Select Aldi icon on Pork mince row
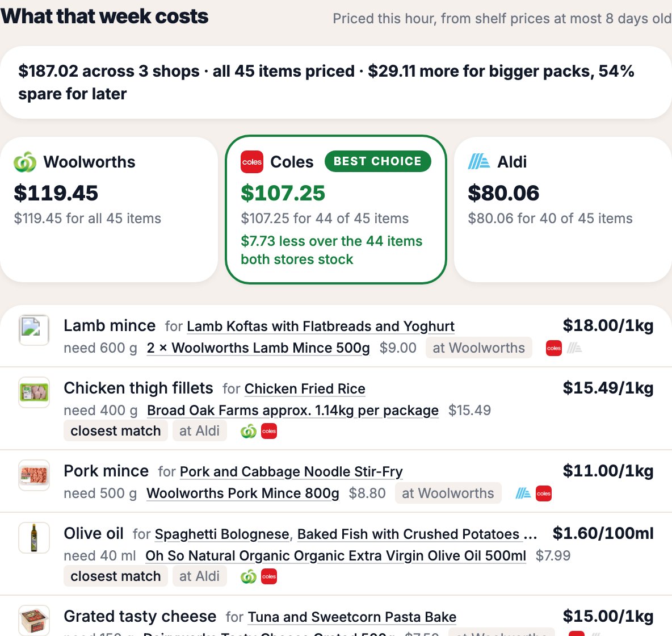The width and height of the screenshot is (672, 636). pyautogui.click(x=523, y=493)
